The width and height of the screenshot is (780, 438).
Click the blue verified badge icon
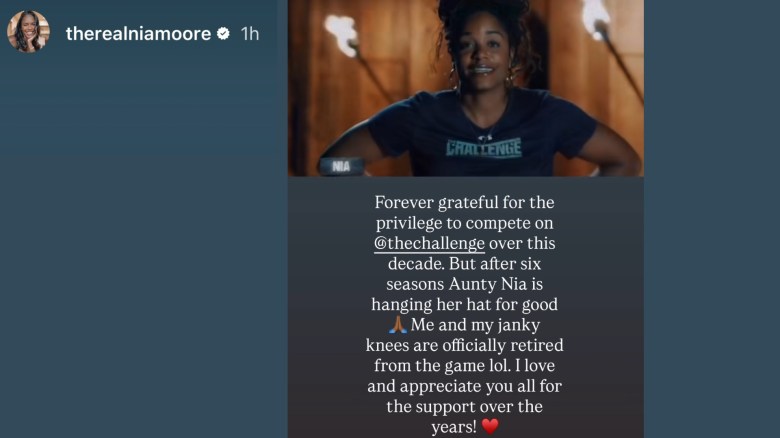223,33
